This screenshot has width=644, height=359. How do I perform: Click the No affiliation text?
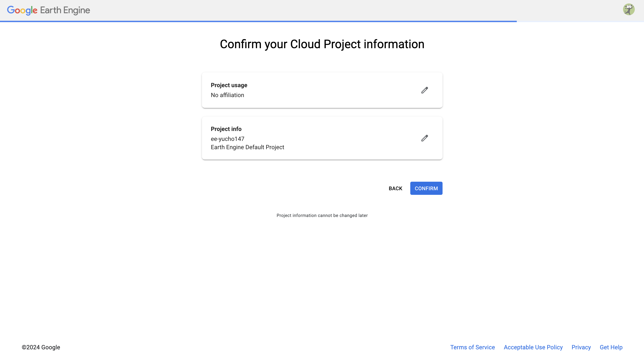point(227,95)
